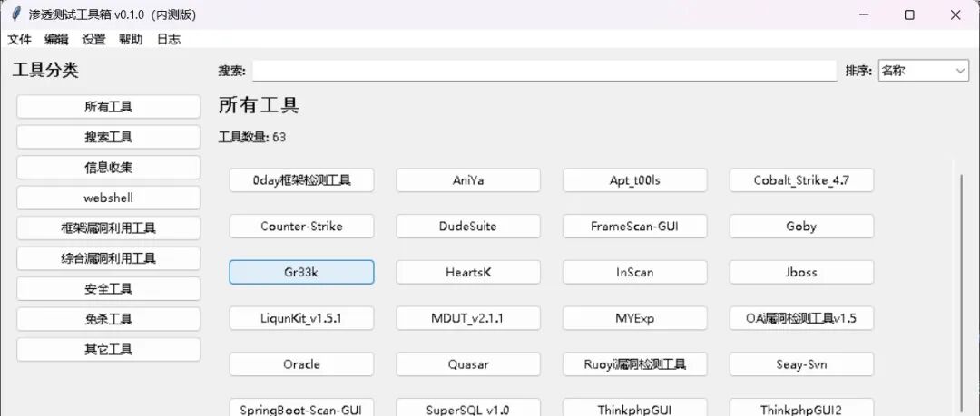
Task: Select the webshell category
Action: point(109,198)
